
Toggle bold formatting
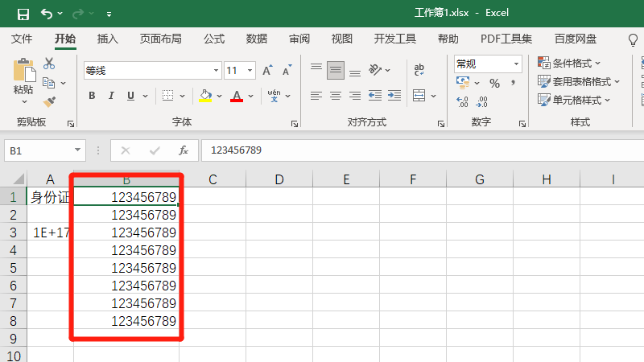92,96
